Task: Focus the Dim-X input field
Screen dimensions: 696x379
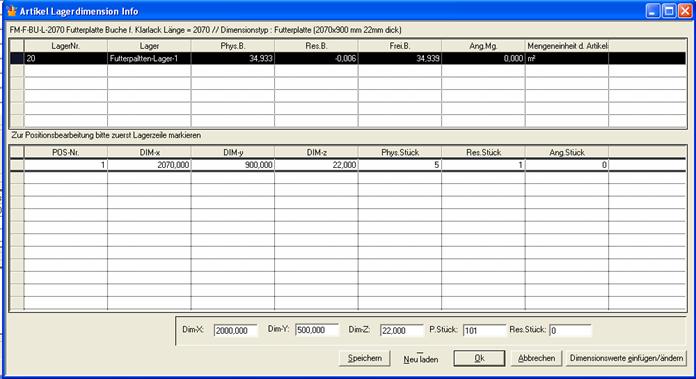Action: tap(235, 330)
